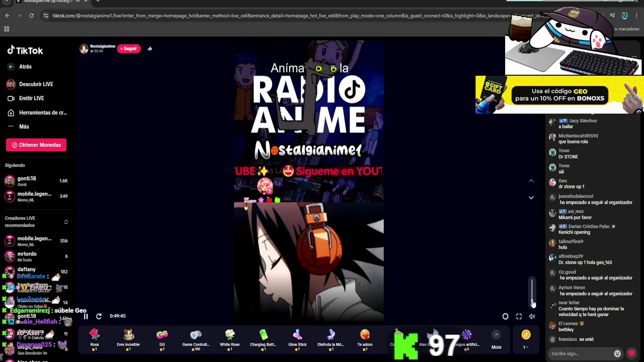Open Emitir LIVE in sidebar

point(26,98)
